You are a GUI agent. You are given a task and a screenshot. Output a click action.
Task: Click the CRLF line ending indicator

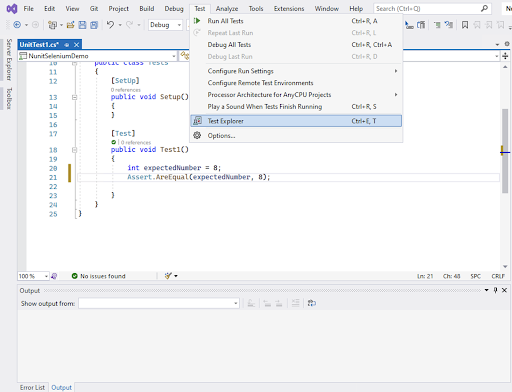[x=498, y=276]
